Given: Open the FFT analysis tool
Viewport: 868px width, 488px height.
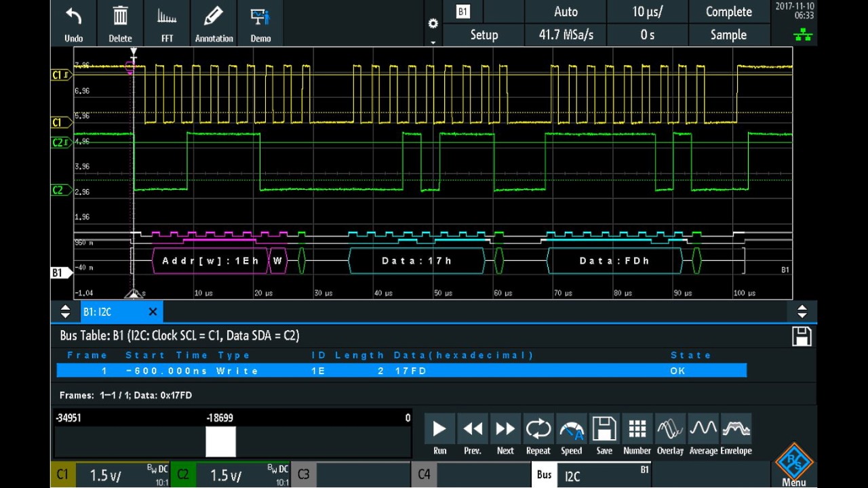Looking at the screenshot, I should pyautogui.click(x=167, y=17).
